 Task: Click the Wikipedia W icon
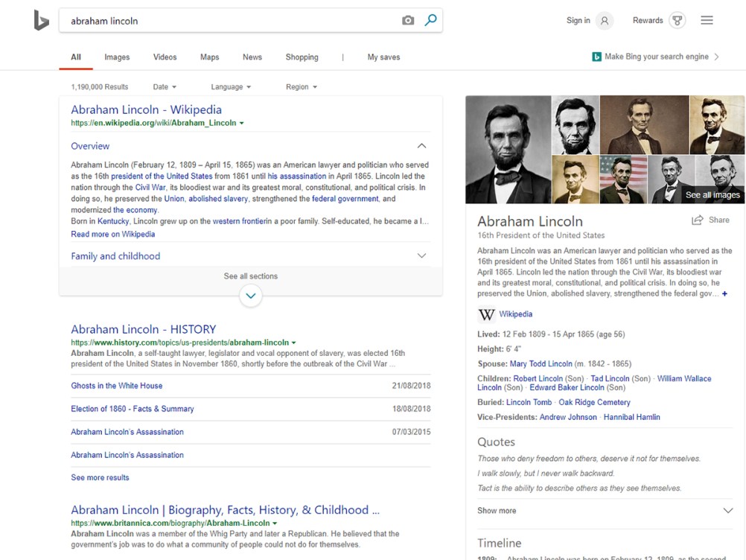pos(485,312)
